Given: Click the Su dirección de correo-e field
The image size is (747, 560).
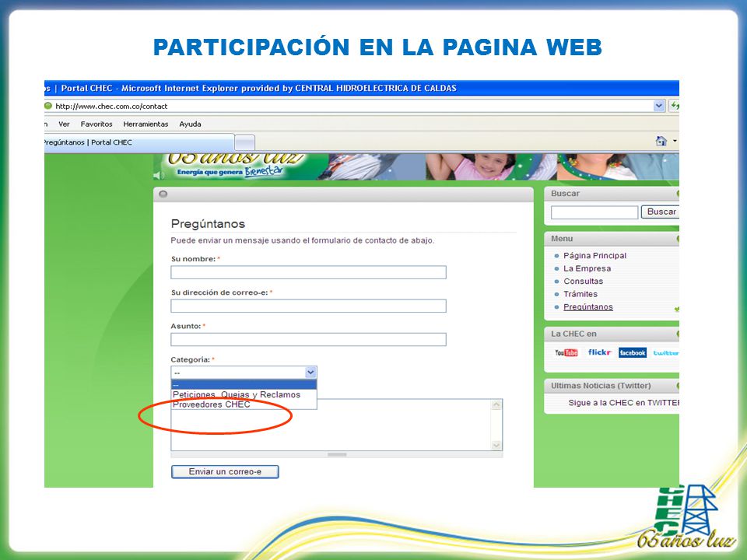Looking at the screenshot, I should (308, 306).
